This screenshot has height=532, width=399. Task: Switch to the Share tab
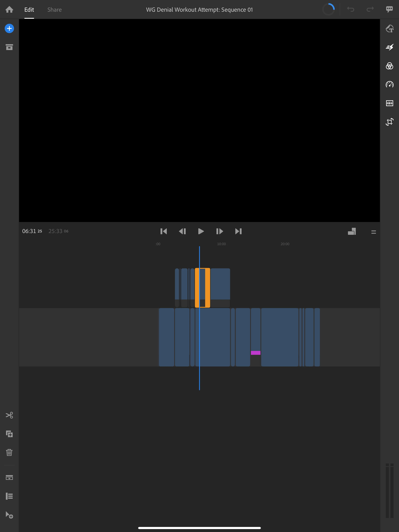click(x=54, y=10)
